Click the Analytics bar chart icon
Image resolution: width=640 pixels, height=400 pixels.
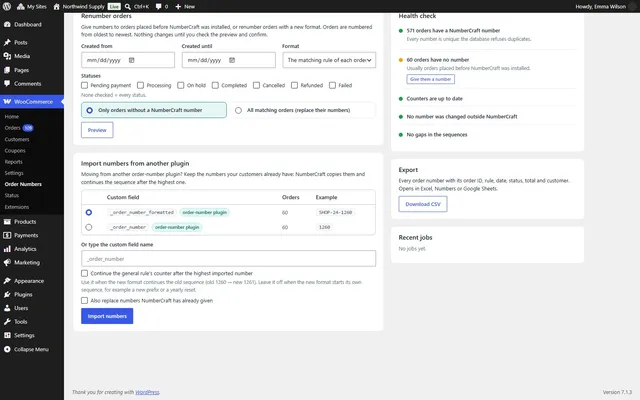click(7, 249)
